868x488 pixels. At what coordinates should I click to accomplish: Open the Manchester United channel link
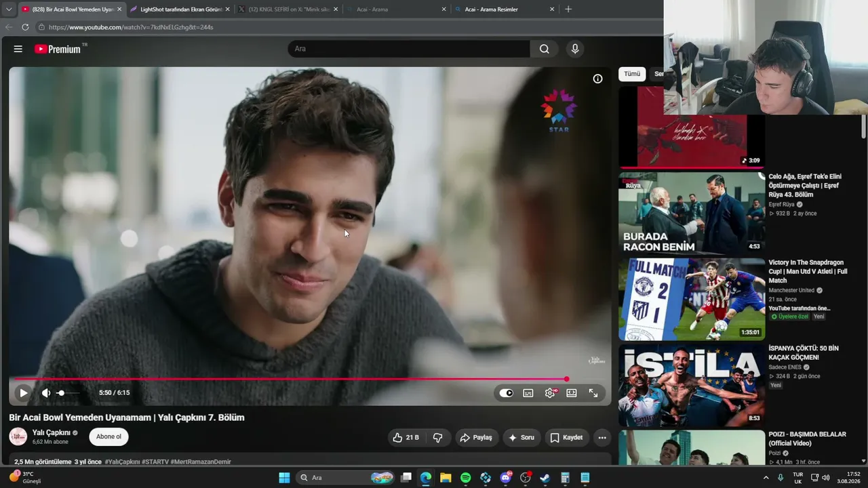pyautogui.click(x=791, y=290)
